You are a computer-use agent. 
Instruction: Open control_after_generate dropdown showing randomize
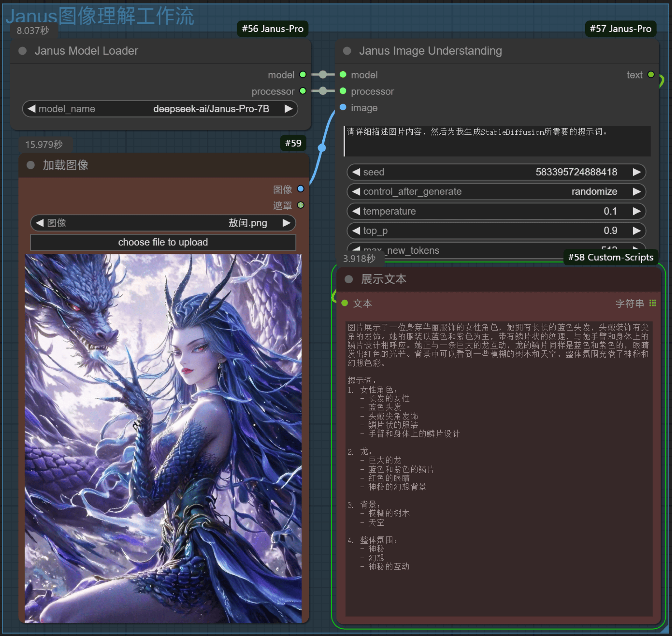tap(496, 192)
